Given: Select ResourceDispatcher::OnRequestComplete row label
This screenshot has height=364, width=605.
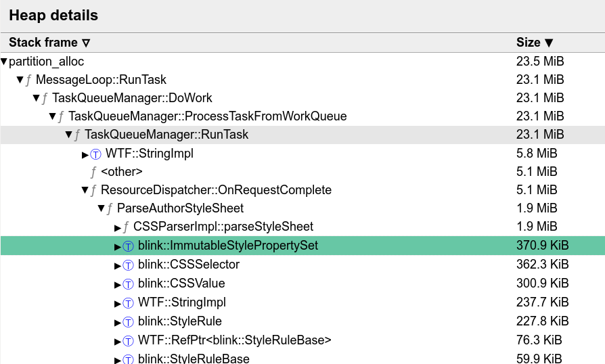Looking at the screenshot, I should tap(216, 189).
